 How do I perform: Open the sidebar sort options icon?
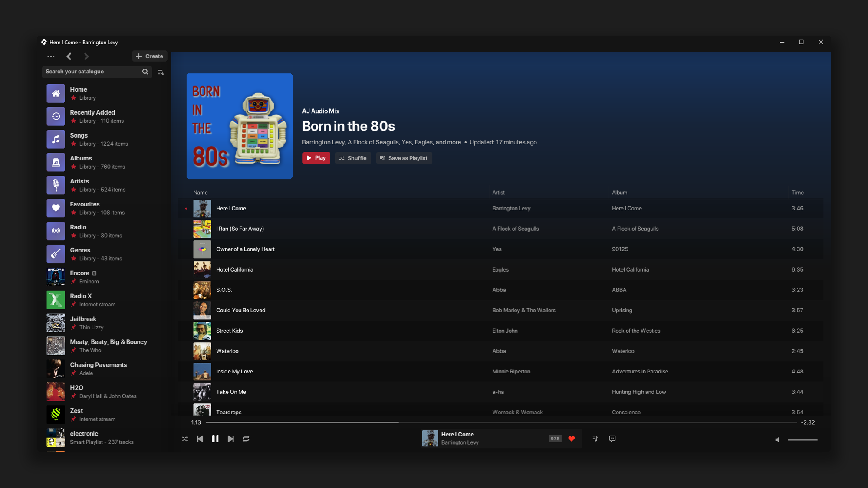(x=161, y=72)
